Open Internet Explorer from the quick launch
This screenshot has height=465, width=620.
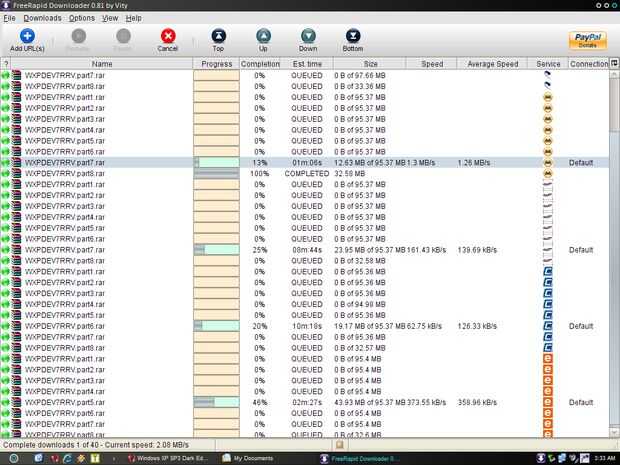click(68, 458)
